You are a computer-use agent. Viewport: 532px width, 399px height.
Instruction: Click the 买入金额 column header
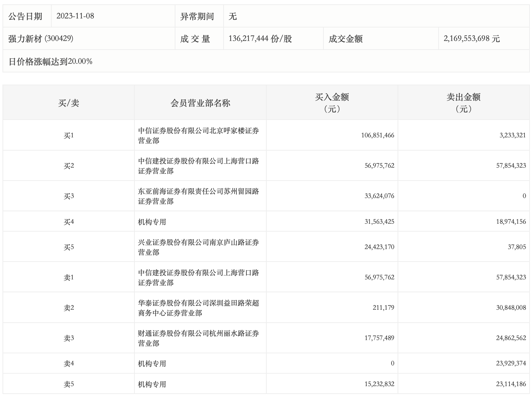[332, 102]
